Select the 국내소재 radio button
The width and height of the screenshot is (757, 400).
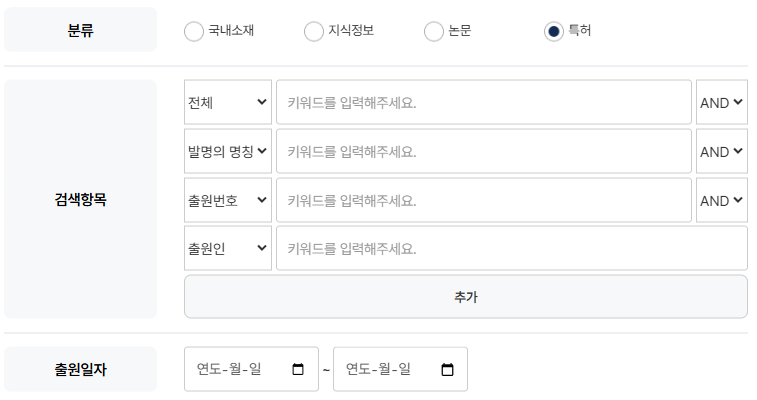[x=194, y=31]
